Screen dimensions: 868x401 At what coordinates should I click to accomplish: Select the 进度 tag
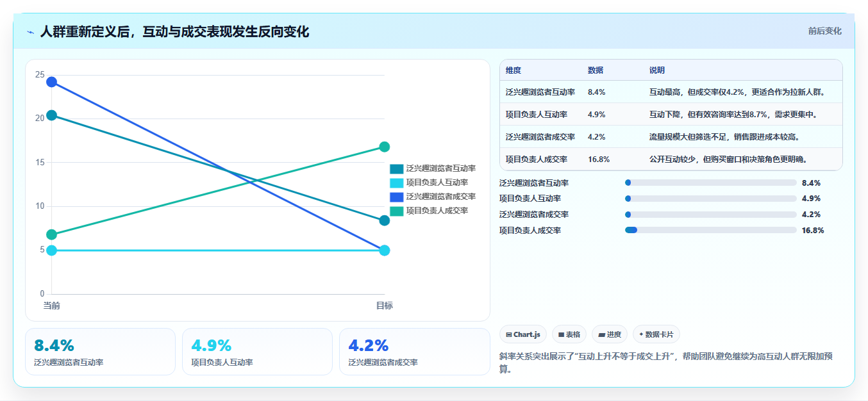(x=610, y=334)
